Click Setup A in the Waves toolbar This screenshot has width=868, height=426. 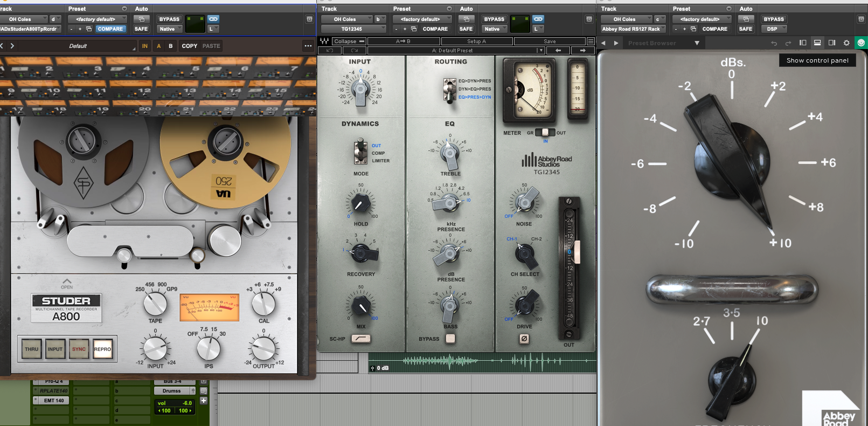click(x=476, y=41)
